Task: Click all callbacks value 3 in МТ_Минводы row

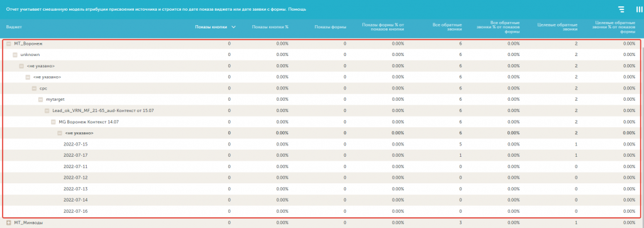Action: click(461, 223)
